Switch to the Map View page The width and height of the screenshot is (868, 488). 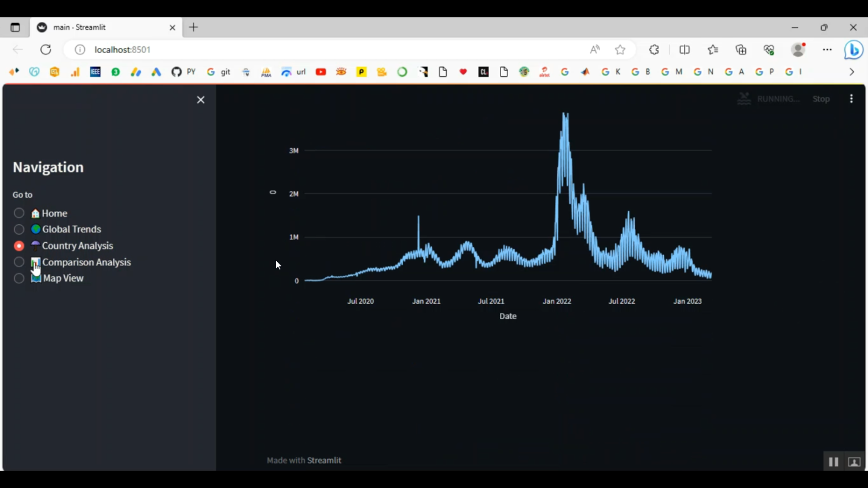(19, 278)
